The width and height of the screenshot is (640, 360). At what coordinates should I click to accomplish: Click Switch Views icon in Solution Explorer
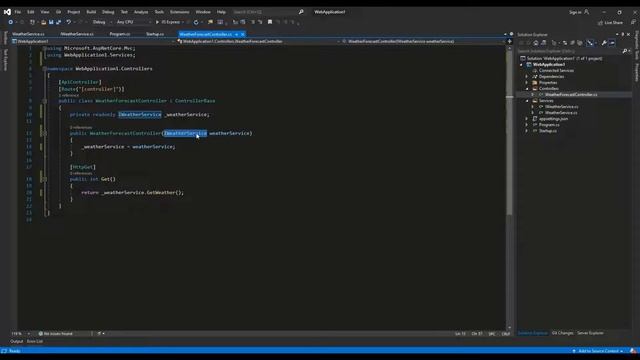pyautogui.click(x=543, y=43)
